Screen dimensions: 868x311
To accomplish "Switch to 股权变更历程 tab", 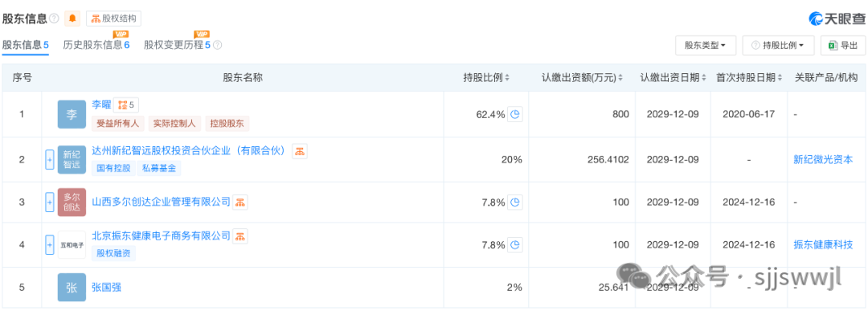I will pyautogui.click(x=177, y=45).
